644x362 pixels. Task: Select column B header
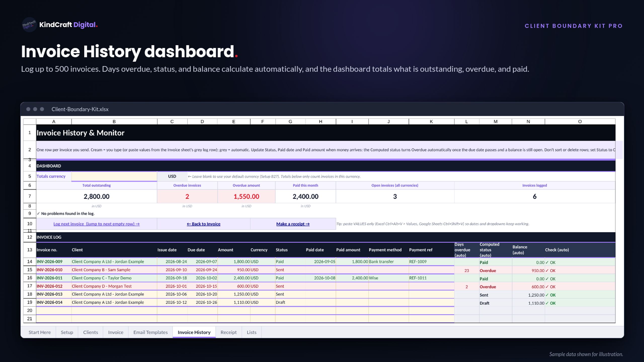[114, 121]
